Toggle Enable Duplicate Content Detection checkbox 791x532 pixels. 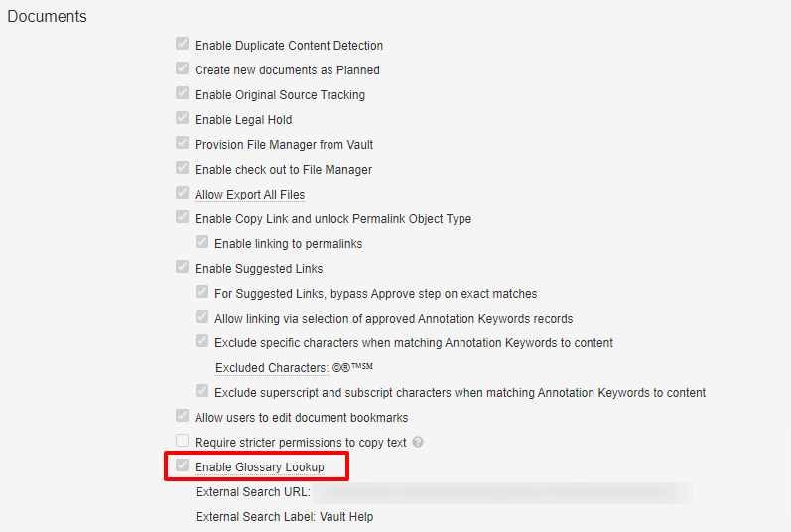182,45
